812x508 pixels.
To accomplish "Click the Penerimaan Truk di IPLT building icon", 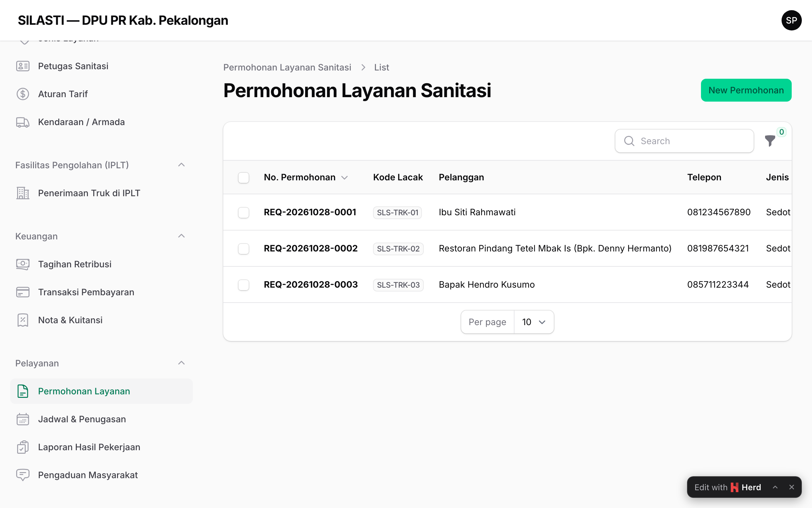I will pyautogui.click(x=23, y=193).
